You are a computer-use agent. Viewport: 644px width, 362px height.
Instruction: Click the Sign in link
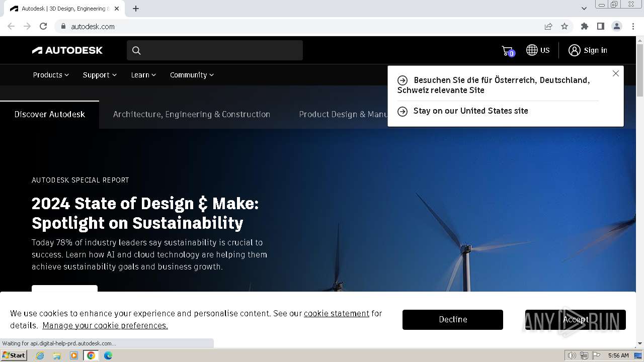595,50
